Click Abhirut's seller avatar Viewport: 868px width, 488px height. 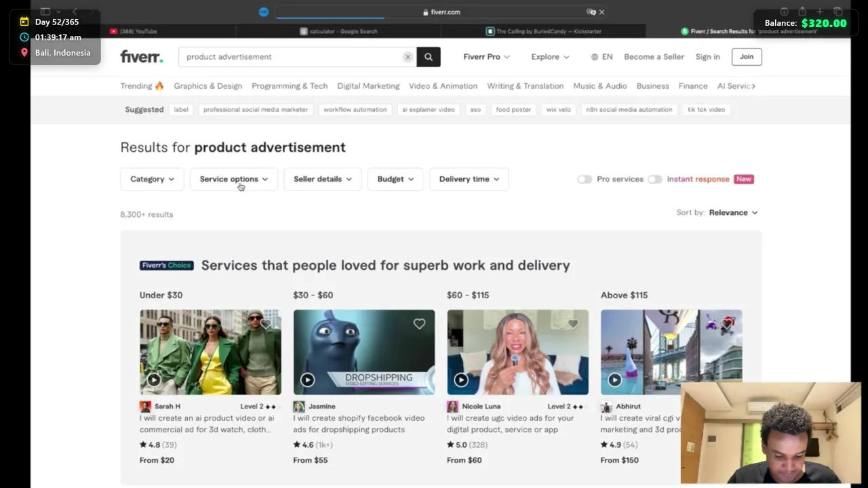coord(606,407)
